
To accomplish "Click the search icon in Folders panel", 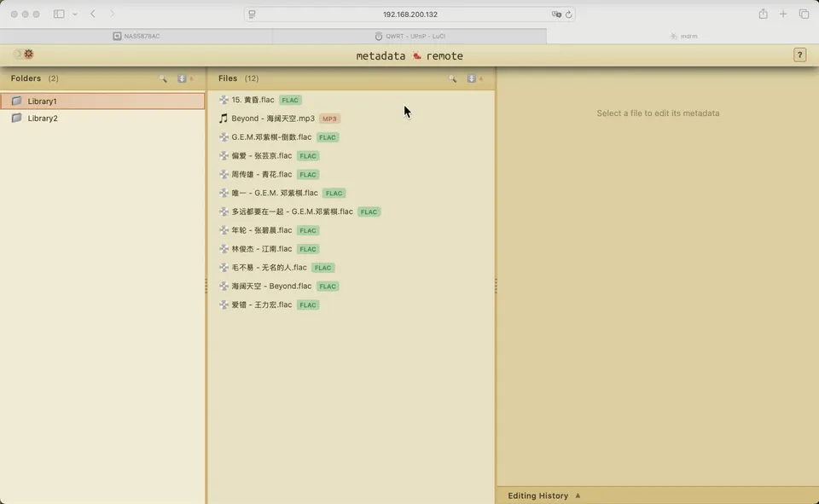I will (x=163, y=78).
